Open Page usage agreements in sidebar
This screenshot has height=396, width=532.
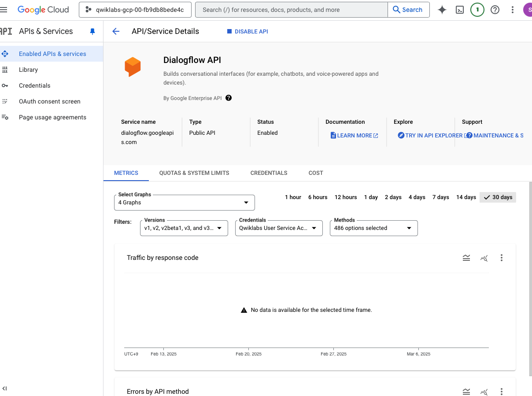pyautogui.click(x=52, y=117)
